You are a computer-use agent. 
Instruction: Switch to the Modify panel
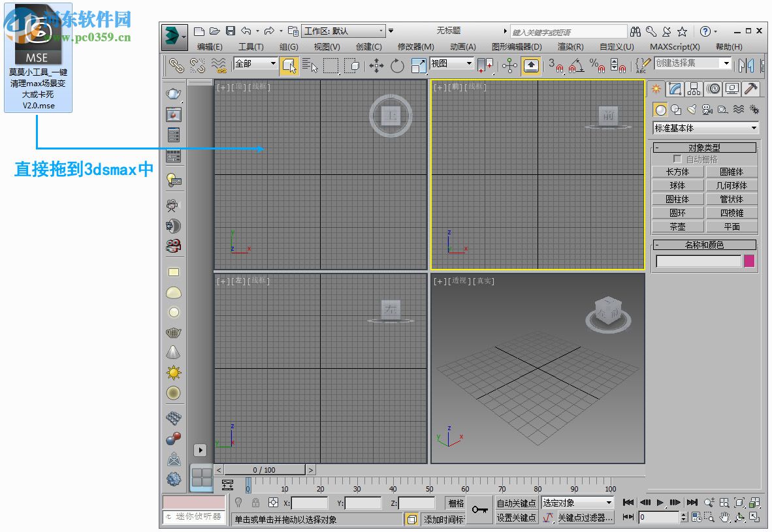pos(676,89)
